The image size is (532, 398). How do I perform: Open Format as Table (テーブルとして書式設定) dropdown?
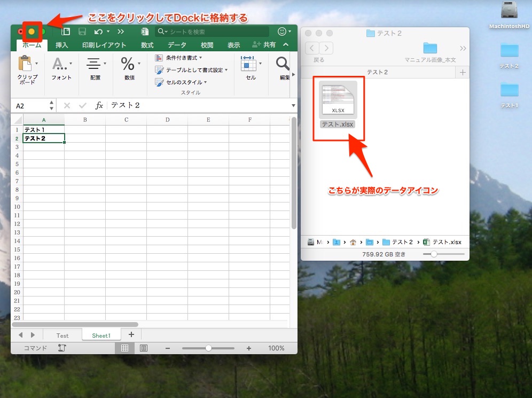[x=192, y=70]
